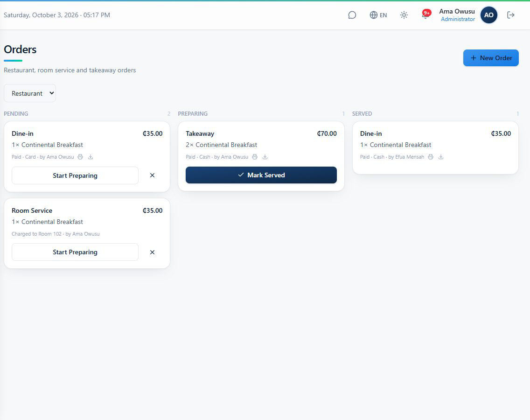Toggle the light theme sun icon

[x=404, y=15]
